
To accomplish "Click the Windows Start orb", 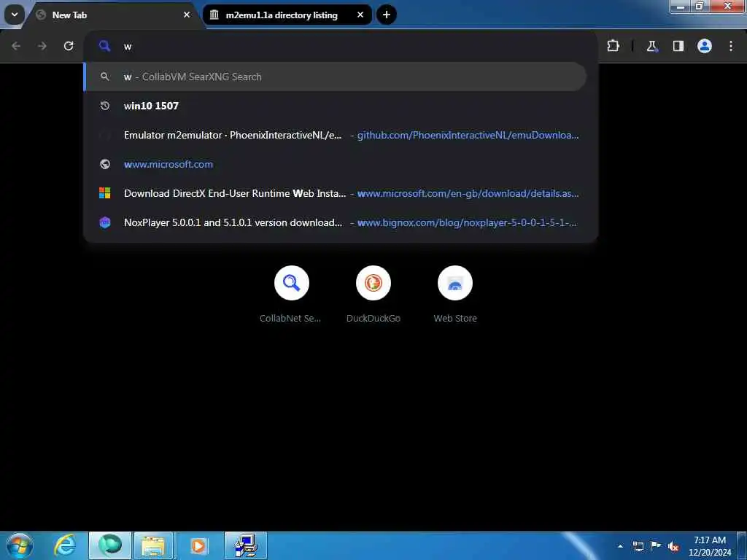I will [20, 545].
